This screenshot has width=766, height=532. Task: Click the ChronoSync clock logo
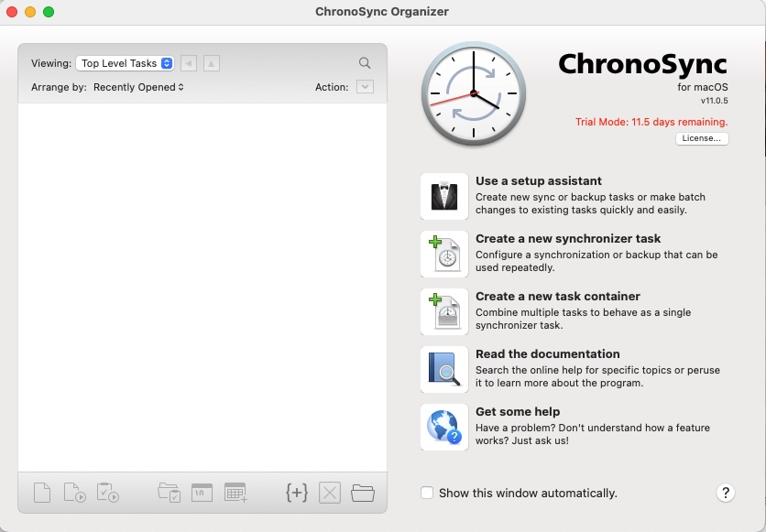474,93
